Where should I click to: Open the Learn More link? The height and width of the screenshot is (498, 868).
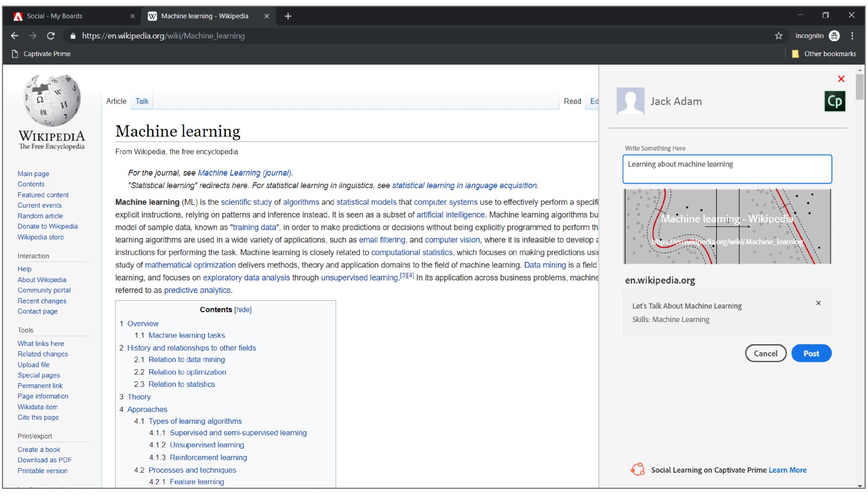[788, 470]
